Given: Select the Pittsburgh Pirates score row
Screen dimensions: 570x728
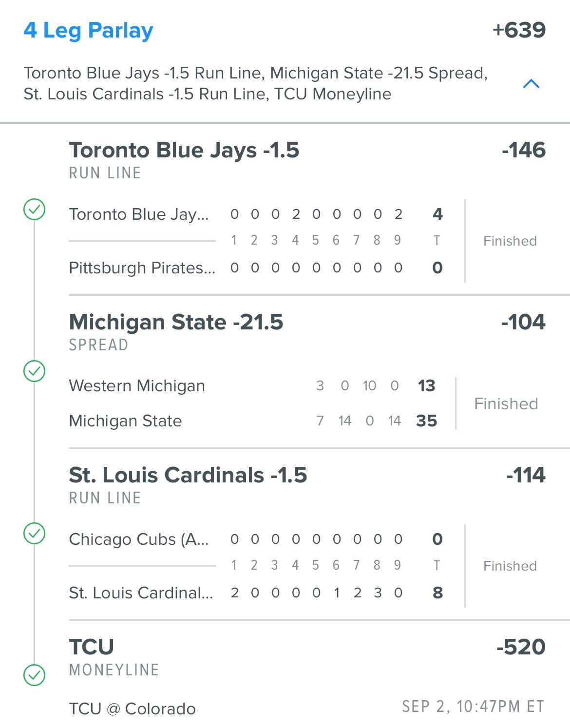Looking at the screenshot, I should 256,268.
